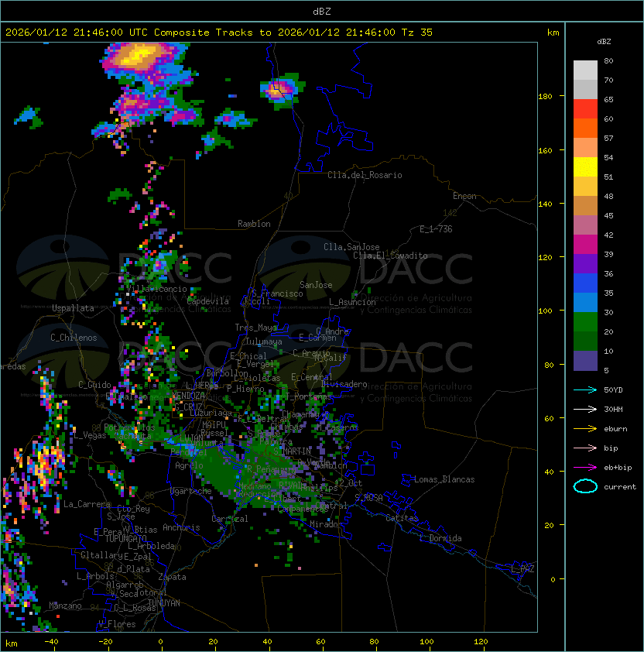Click the V_Flores place label
Viewport: 644px width, 652px height.
pyautogui.click(x=117, y=624)
